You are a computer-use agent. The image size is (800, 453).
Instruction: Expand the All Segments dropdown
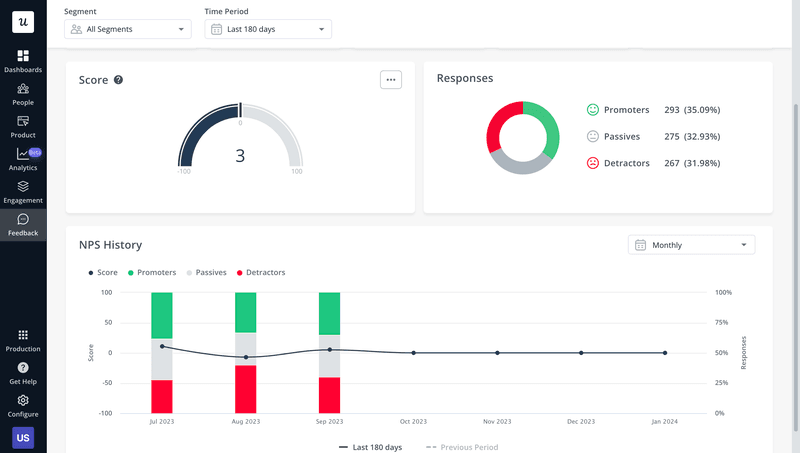point(127,29)
